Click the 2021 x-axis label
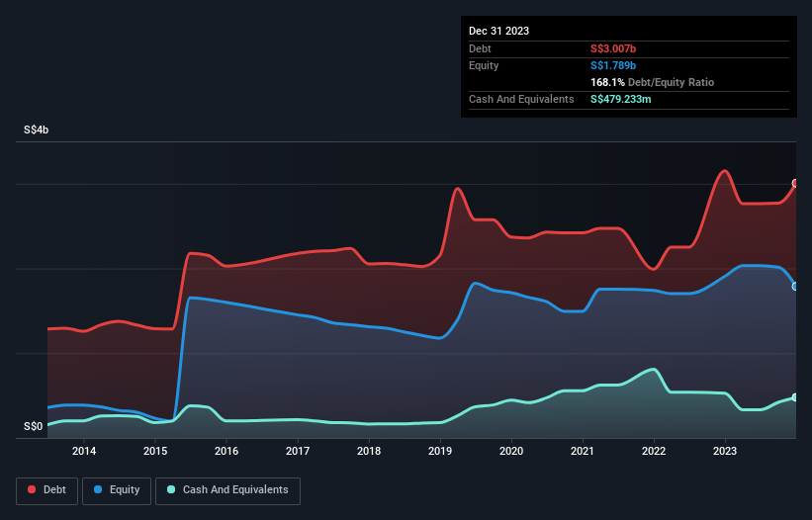Viewport: 812px width, 520px height. click(583, 451)
